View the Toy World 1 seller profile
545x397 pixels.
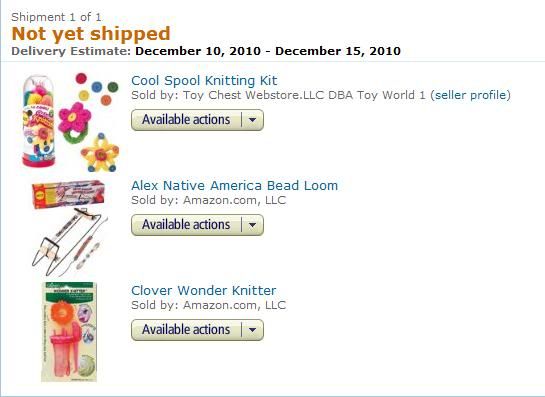tap(471, 95)
